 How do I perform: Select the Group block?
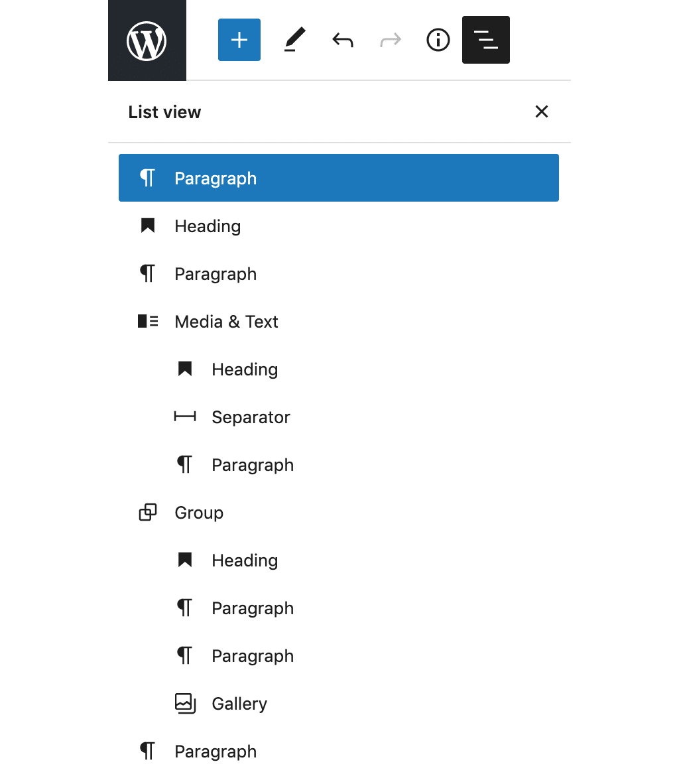tap(199, 512)
